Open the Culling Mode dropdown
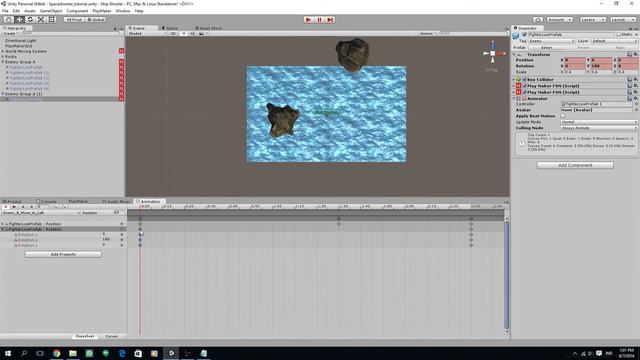Screen dimensions: 640x360 [x=599, y=128]
